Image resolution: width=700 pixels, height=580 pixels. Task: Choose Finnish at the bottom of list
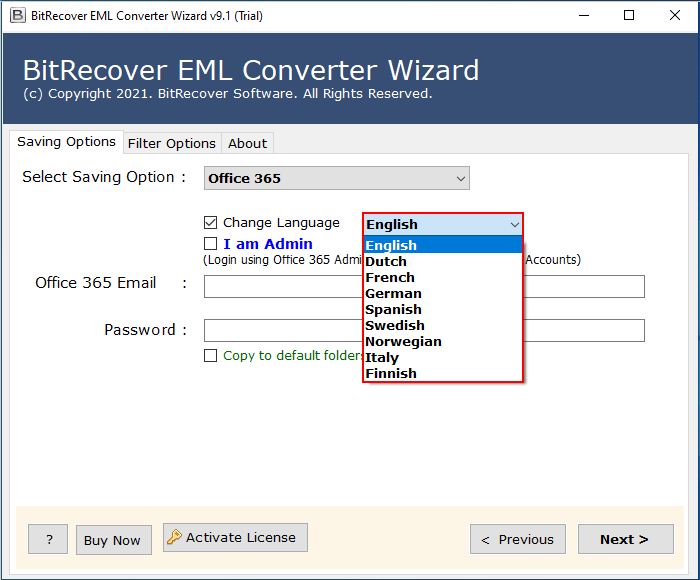point(391,373)
